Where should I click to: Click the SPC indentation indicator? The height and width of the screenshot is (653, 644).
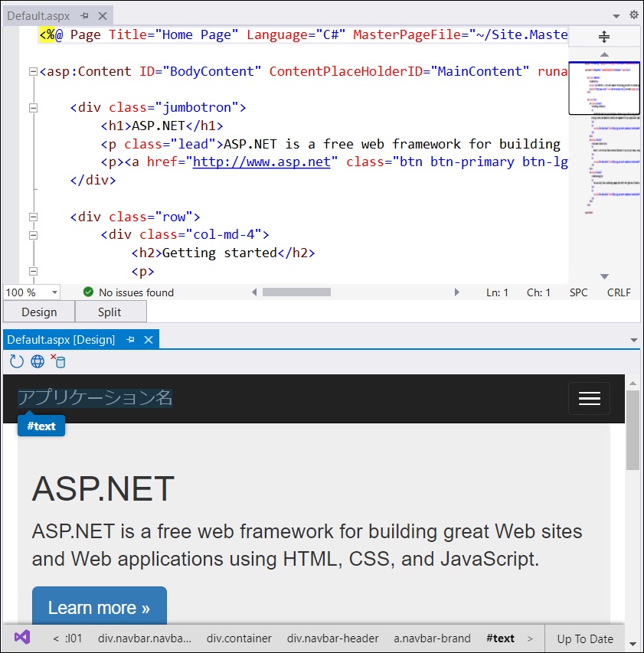[579, 292]
